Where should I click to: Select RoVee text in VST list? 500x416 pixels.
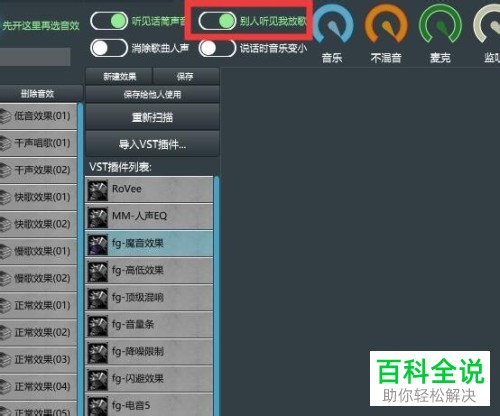click(x=127, y=189)
